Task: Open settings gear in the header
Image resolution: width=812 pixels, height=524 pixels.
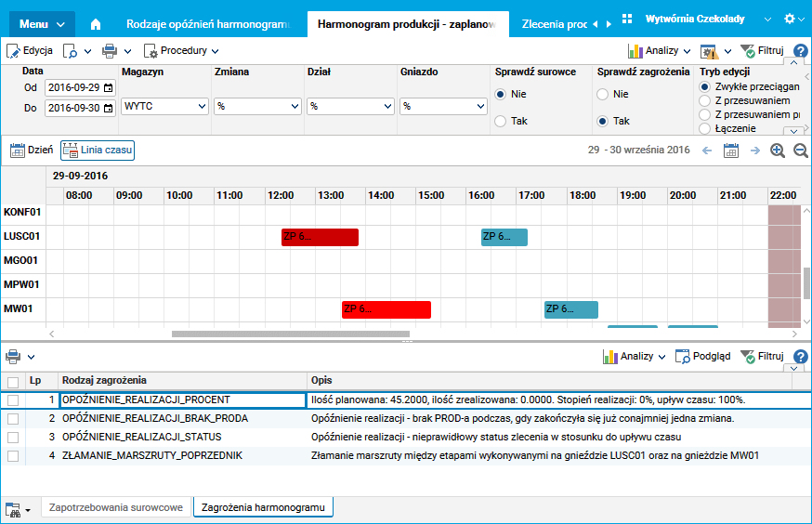Action: coord(789,20)
